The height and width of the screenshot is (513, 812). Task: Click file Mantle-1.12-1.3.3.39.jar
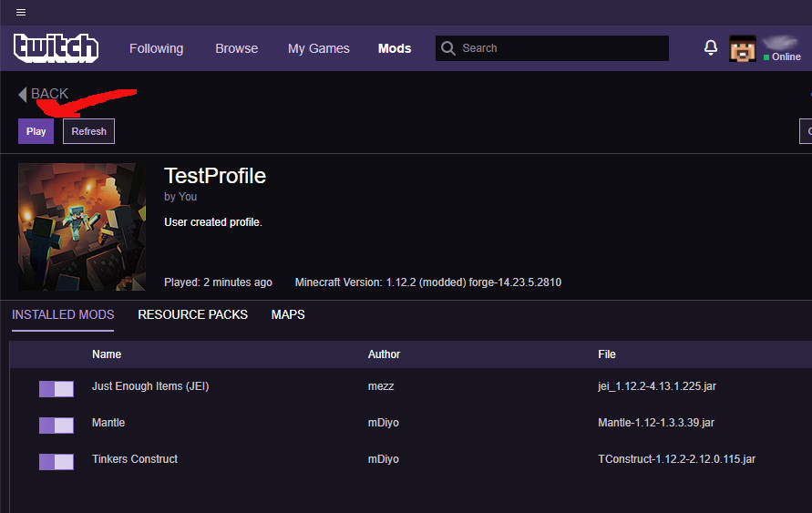pyautogui.click(x=655, y=423)
